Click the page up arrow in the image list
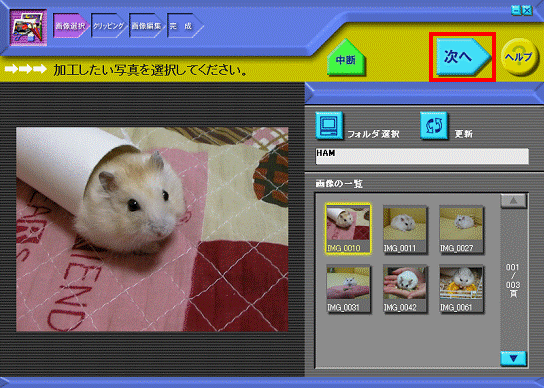This screenshot has width=544, height=388. pos(513,201)
